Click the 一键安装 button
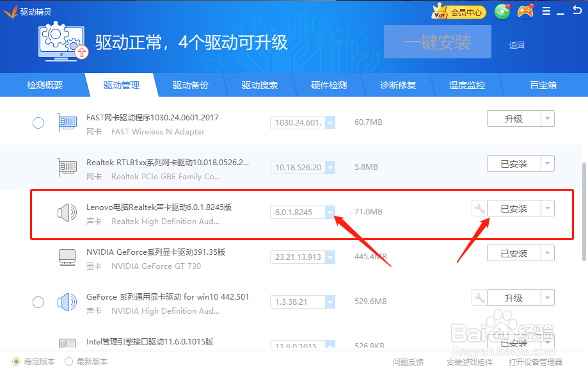Viewport: 588px width, 372px height. tap(438, 42)
